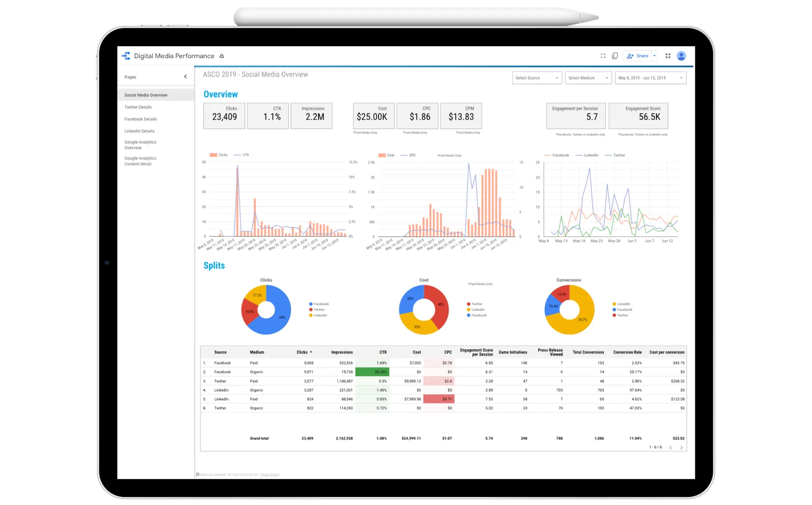812x505 pixels.
Task: Open the Select Medium dropdown
Action: [588, 78]
